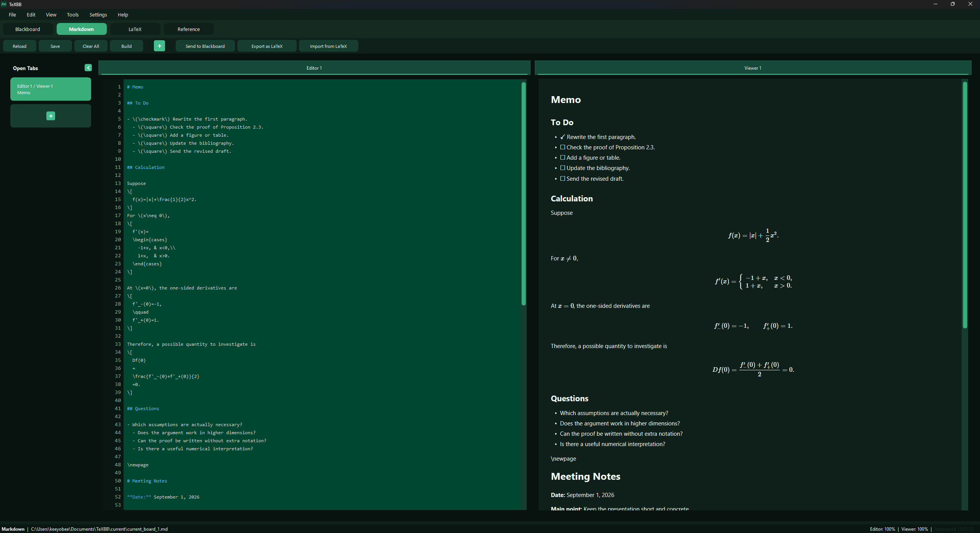Image resolution: width=980 pixels, height=533 pixels.
Task: Click the Reload button
Action: (20, 46)
